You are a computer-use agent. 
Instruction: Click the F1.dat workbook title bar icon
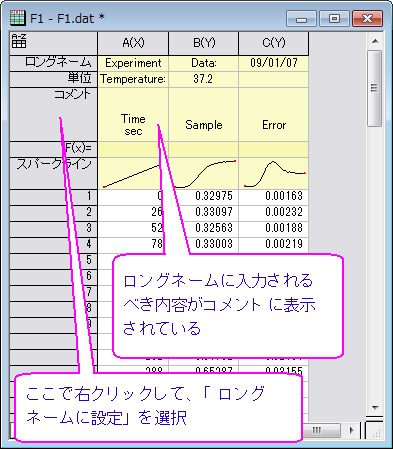point(18,18)
